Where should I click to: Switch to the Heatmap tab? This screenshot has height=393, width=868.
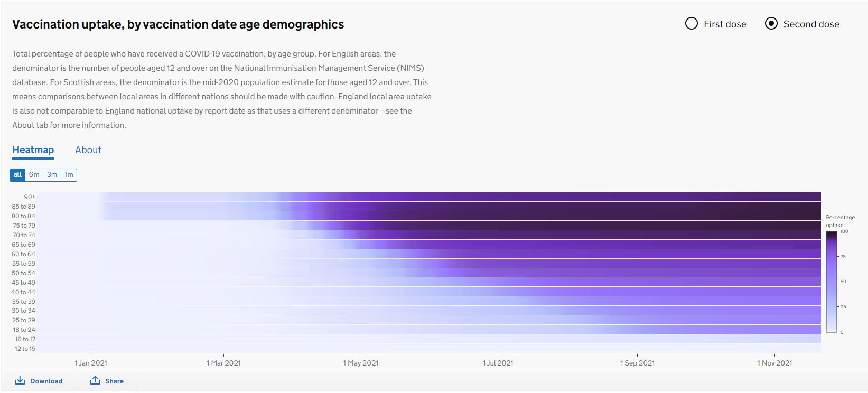point(33,150)
